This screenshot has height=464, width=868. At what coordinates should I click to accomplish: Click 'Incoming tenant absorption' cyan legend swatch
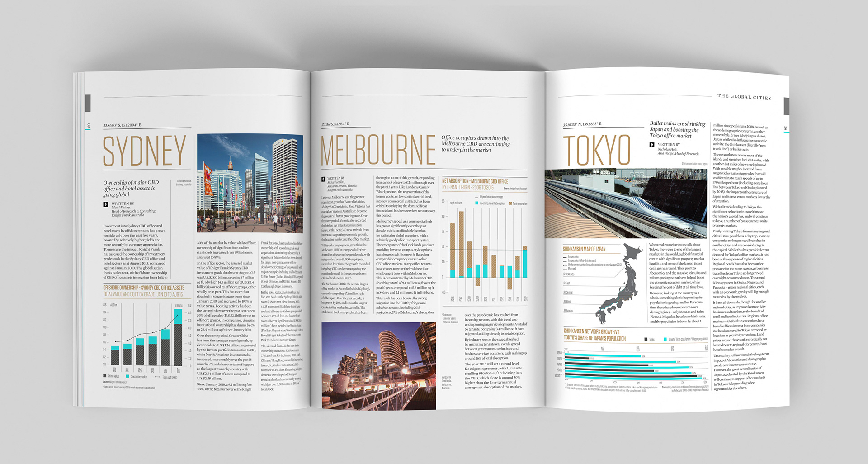[x=477, y=203]
